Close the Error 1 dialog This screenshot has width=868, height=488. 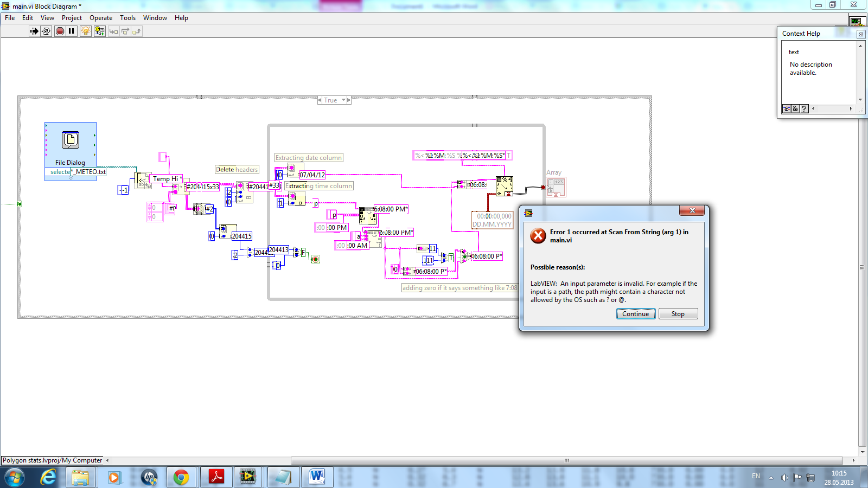[x=692, y=210]
